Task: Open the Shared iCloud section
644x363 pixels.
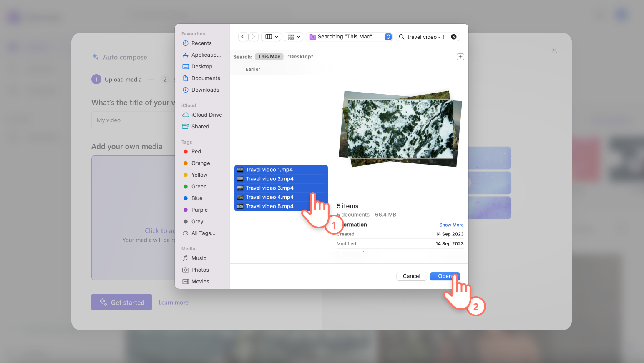Action: pos(200,126)
